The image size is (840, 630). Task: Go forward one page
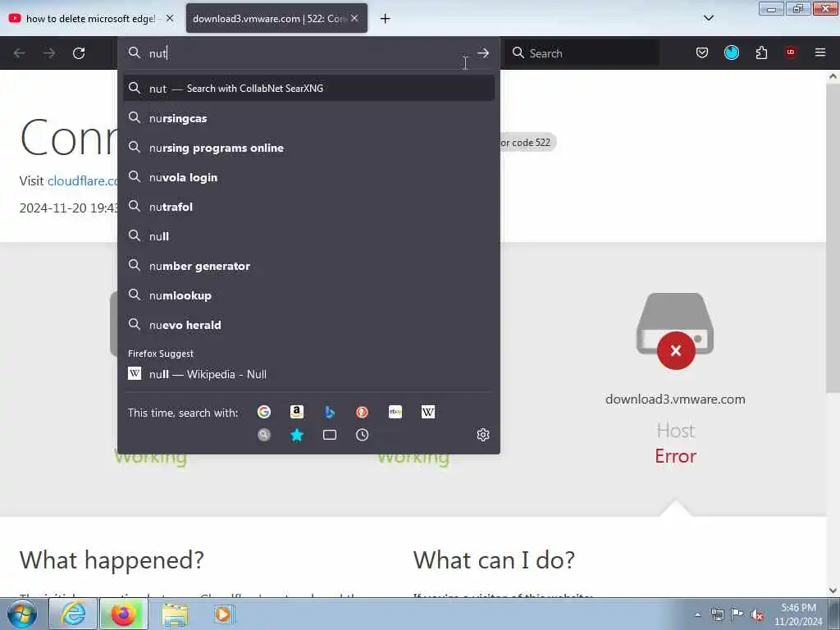tap(49, 53)
